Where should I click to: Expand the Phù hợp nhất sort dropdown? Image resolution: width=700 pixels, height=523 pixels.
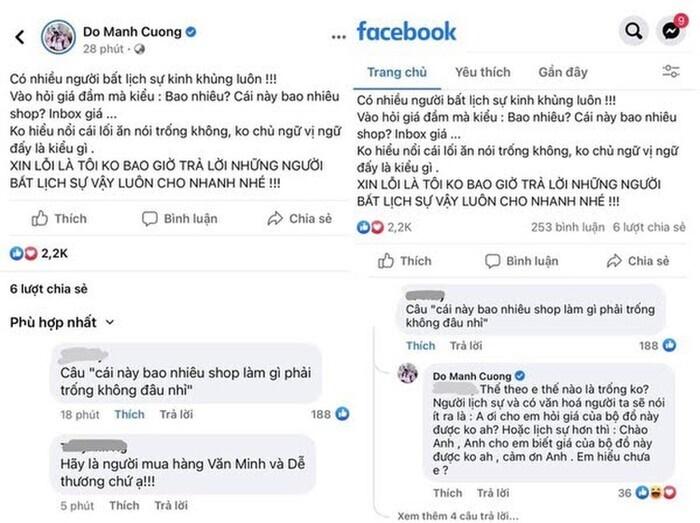point(63,322)
